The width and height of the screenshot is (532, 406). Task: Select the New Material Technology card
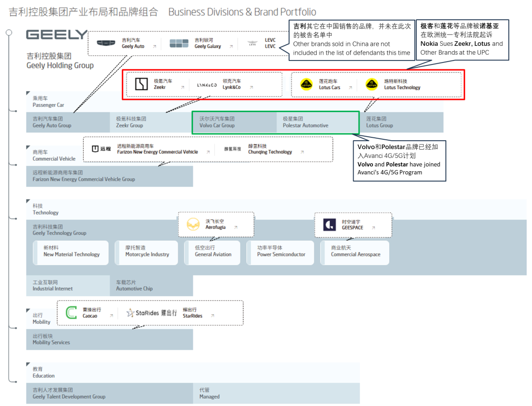[x=71, y=253]
